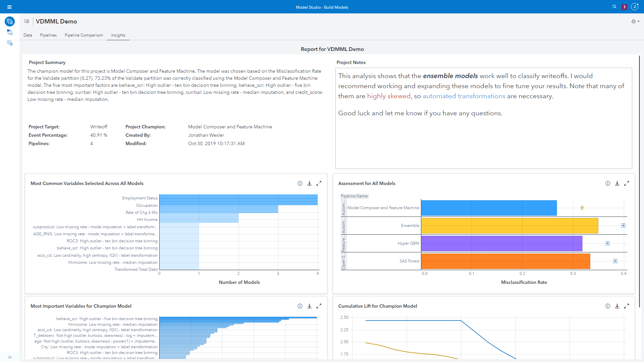Image resolution: width=644 pixels, height=362 pixels.
Task: Switch to the Pipelines tab
Action: pos(48,35)
